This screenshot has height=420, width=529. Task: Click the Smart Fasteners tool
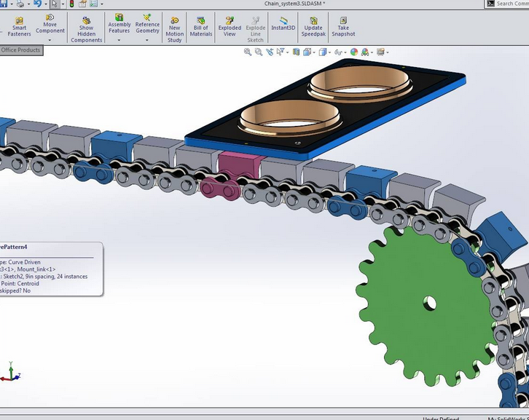tap(19, 26)
